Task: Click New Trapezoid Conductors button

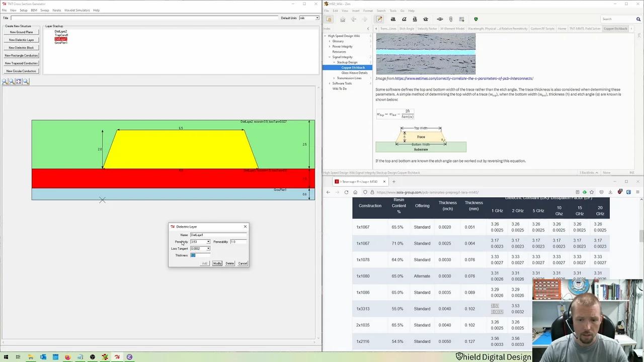Action: [x=21, y=63]
